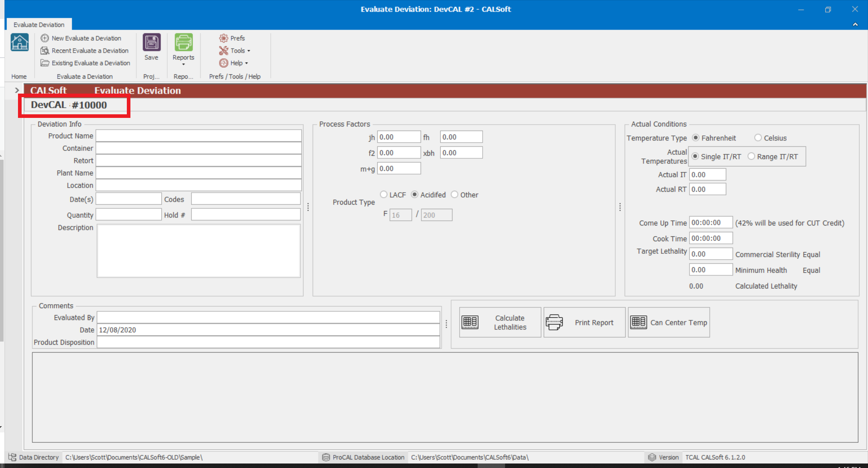Click the Location input field
Image resolution: width=868 pixels, height=468 pixels.
[x=198, y=185]
